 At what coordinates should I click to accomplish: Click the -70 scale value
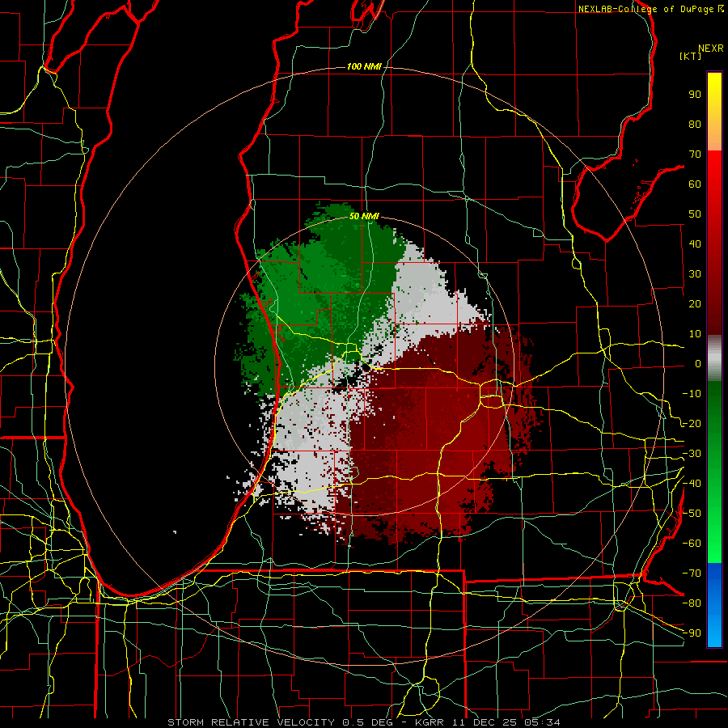coord(692,574)
